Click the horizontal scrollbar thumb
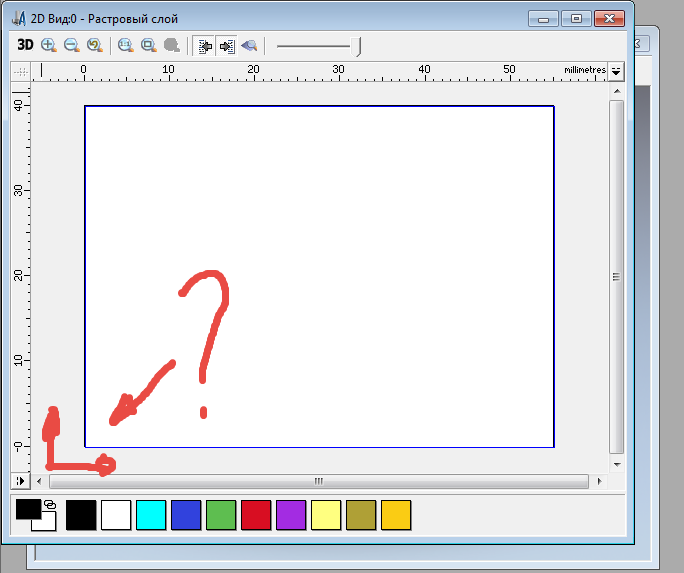This screenshot has width=684, height=573. tap(319, 481)
